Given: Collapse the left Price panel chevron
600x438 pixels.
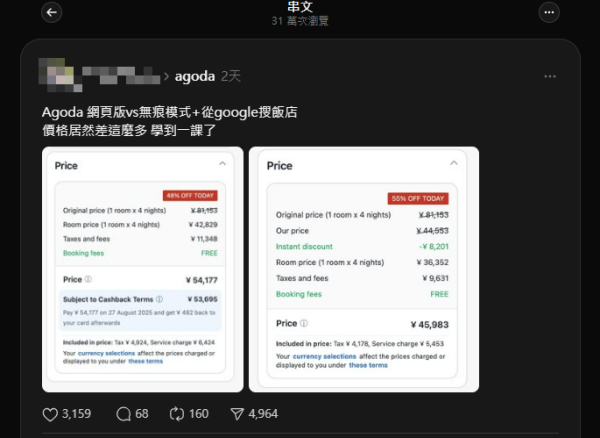Looking at the screenshot, I should point(222,164).
